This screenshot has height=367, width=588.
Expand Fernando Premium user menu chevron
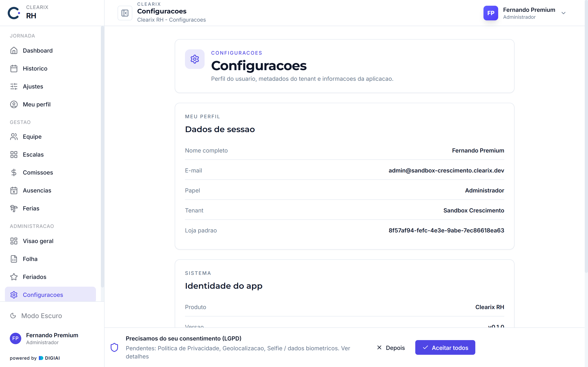563,13
